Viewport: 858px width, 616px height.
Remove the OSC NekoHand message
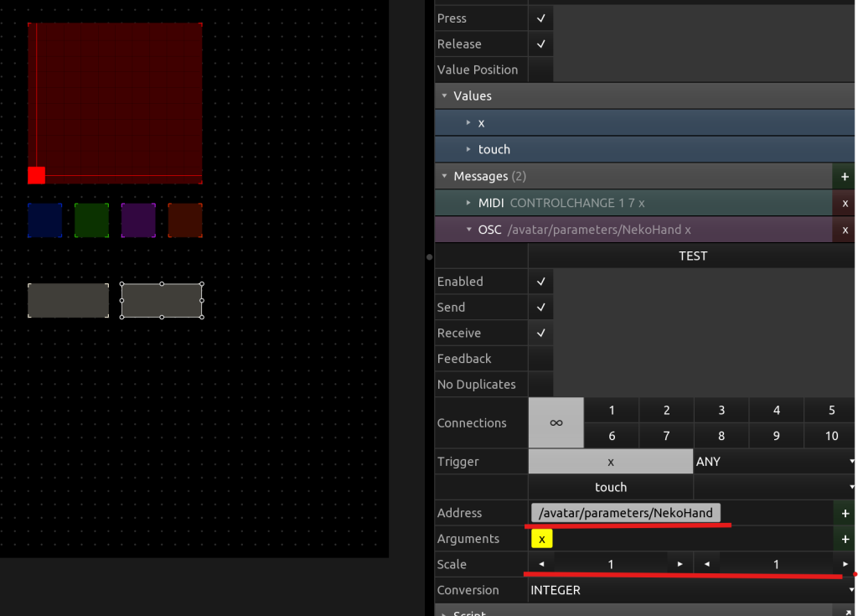click(845, 230)
